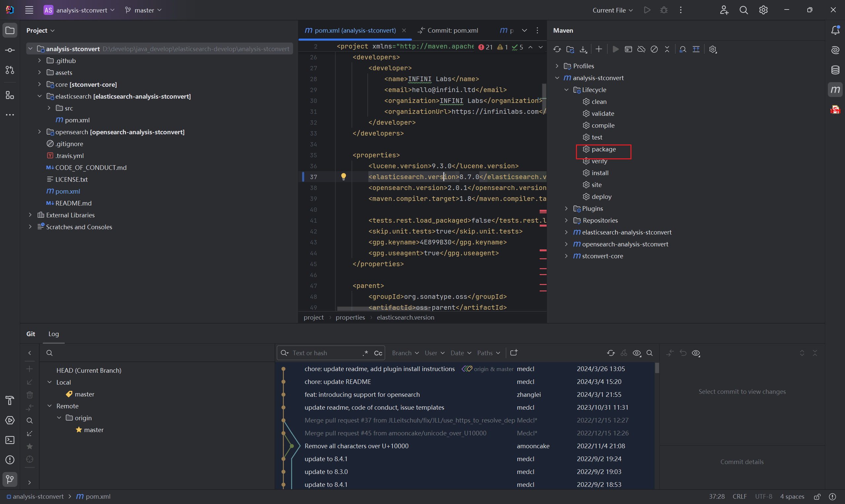Click Git log vertical scrollbar thumb
This screenshot has height=504, width=845.
tap(657, 368)
